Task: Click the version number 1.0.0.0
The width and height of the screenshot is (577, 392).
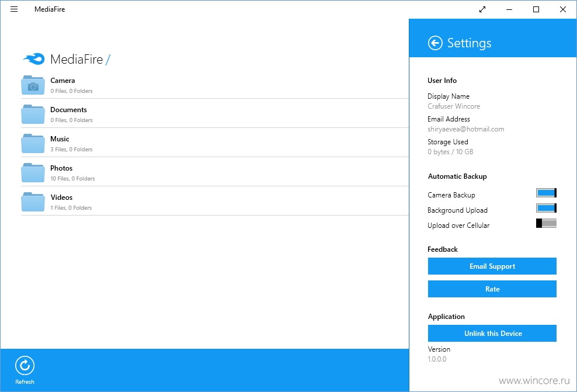Action: click(437, 359)
